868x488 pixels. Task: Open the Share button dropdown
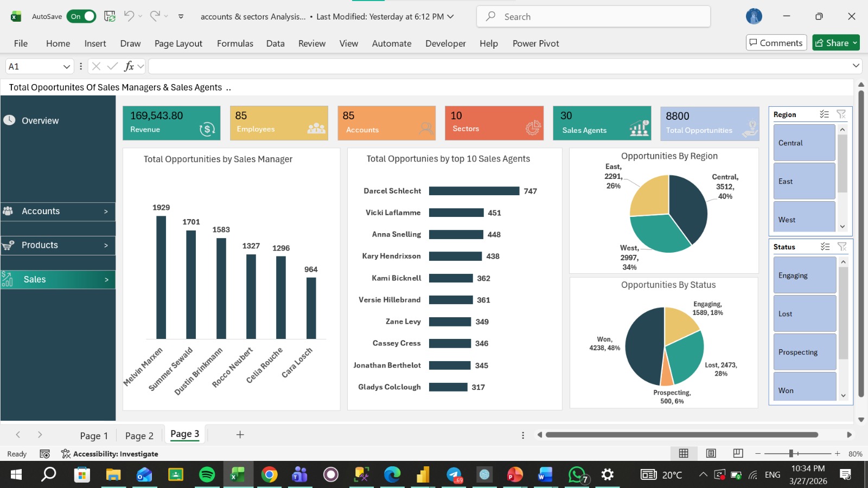[856, 43]
